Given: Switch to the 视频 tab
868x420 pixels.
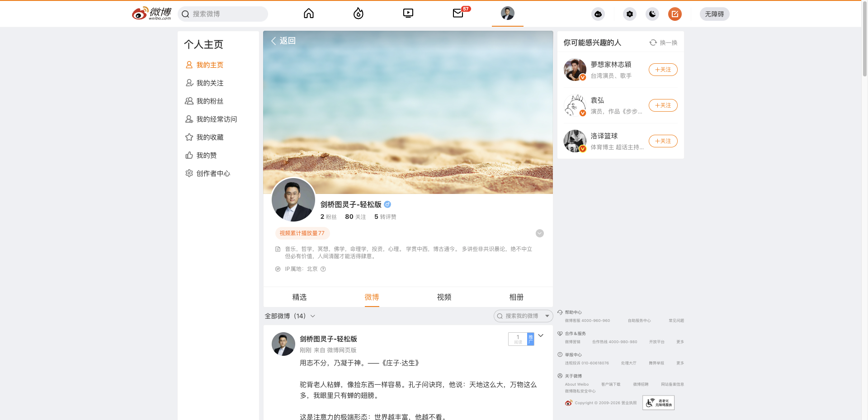Looking at the screenshot, I should [444, 297].
